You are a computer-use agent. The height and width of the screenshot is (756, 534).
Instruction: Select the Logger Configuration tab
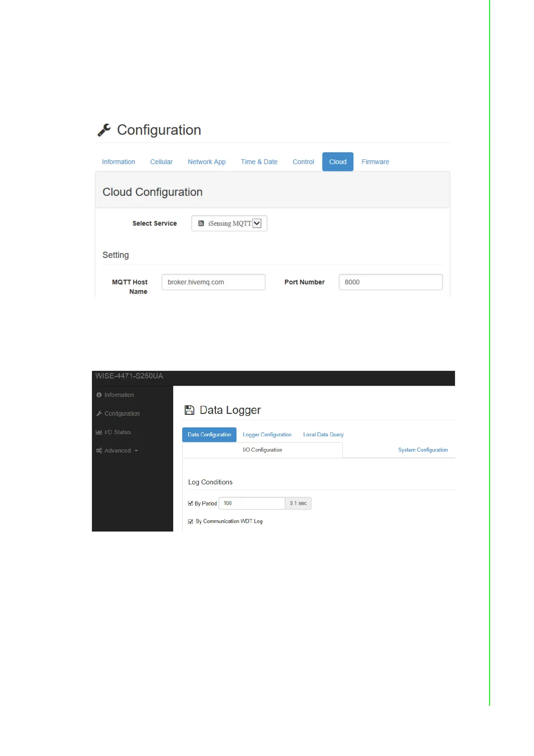coord(267,435)
